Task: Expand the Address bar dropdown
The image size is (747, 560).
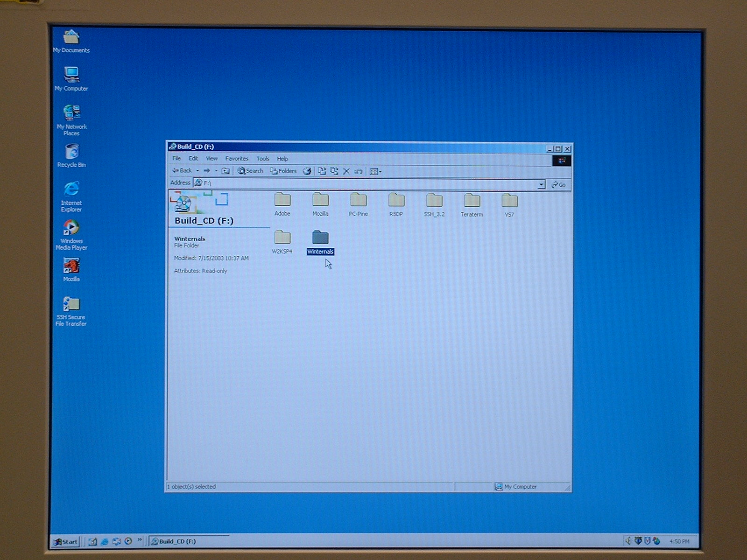Action: tap(541, 185)
